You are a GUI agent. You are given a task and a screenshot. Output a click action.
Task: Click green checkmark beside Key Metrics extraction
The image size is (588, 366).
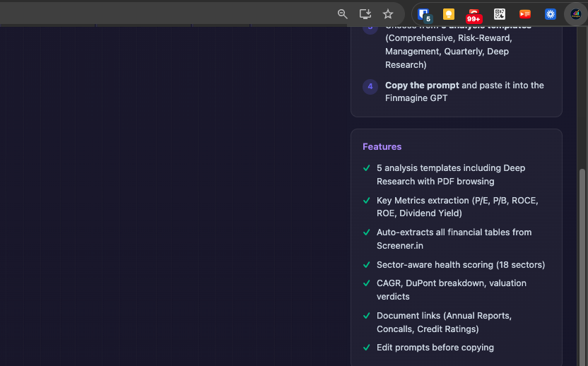[367, 201]
